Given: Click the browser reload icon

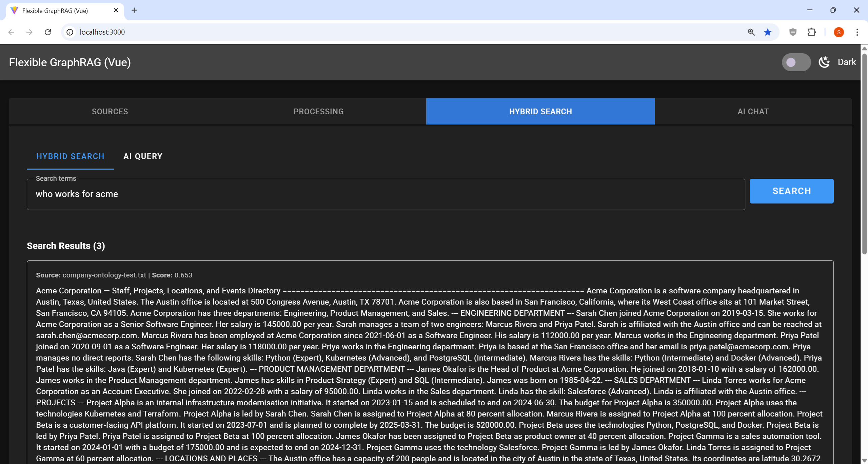Looking at the screenshot, I should tap(48, 32).
